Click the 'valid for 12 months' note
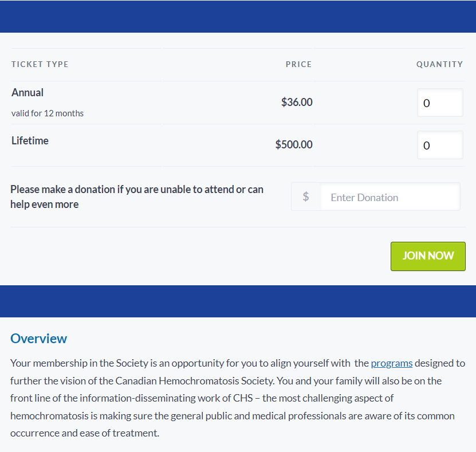Image resolution: width=476 pixels, height=452 pixels. click(x=48, y=113)
